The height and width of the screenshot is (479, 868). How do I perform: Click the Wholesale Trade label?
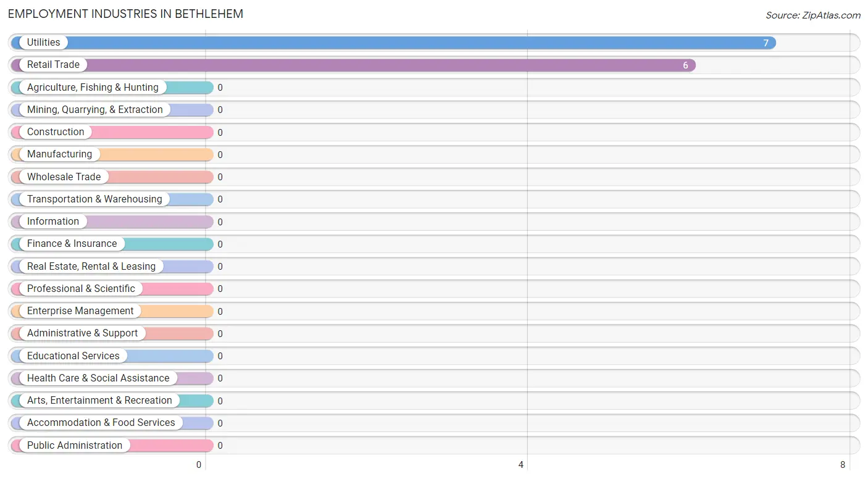64,177
